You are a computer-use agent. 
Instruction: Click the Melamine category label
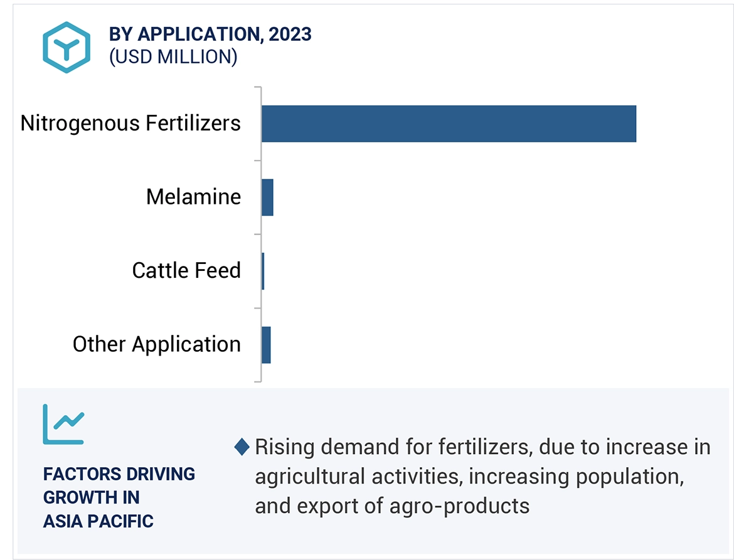pos(193,197)
